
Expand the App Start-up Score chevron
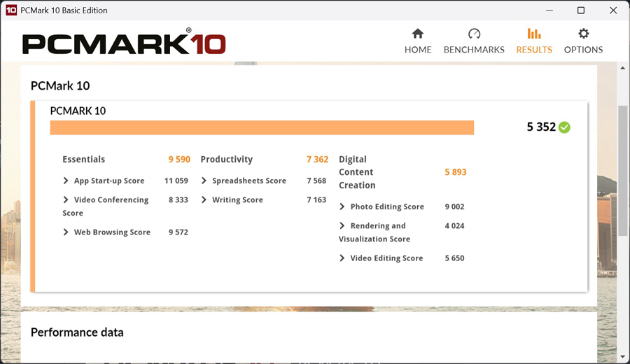pos(66,181)
